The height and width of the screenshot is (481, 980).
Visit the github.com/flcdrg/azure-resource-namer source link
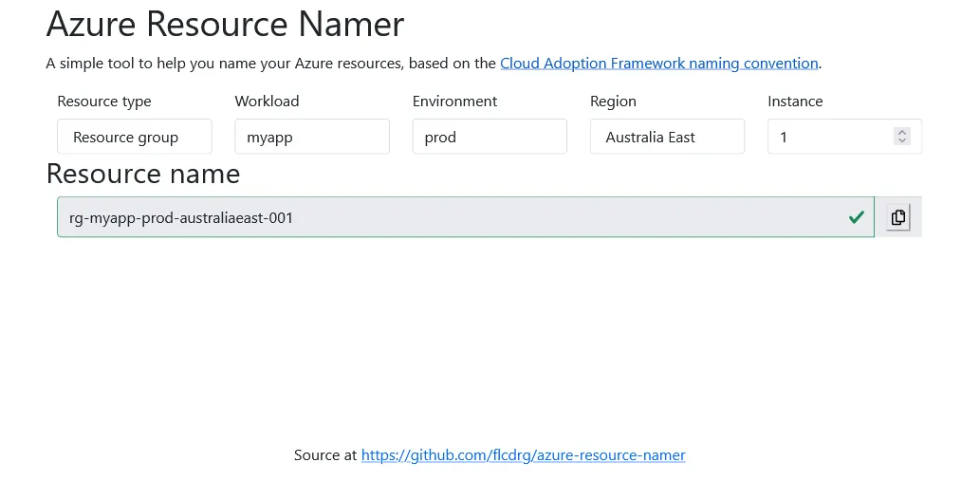click(523, 455)
